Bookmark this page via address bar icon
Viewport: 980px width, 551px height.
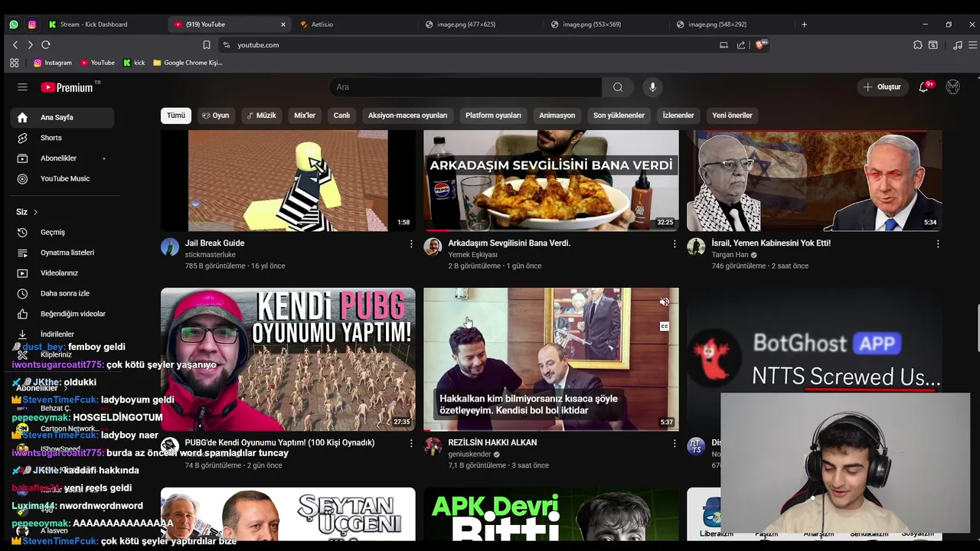[207, 45]
